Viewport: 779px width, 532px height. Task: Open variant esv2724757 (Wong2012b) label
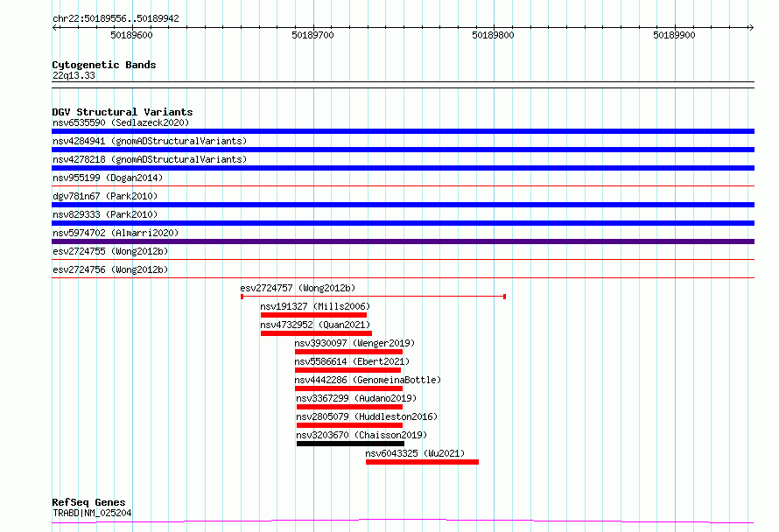coord(298,288)
